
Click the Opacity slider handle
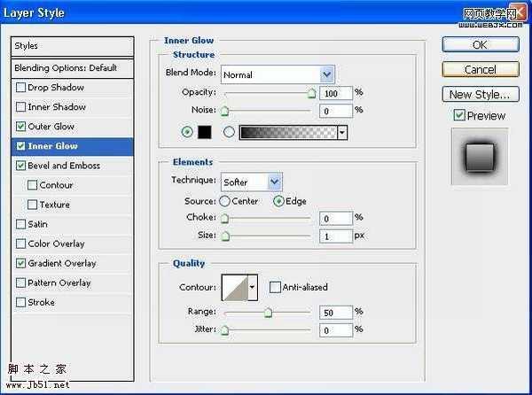point(311,90)
